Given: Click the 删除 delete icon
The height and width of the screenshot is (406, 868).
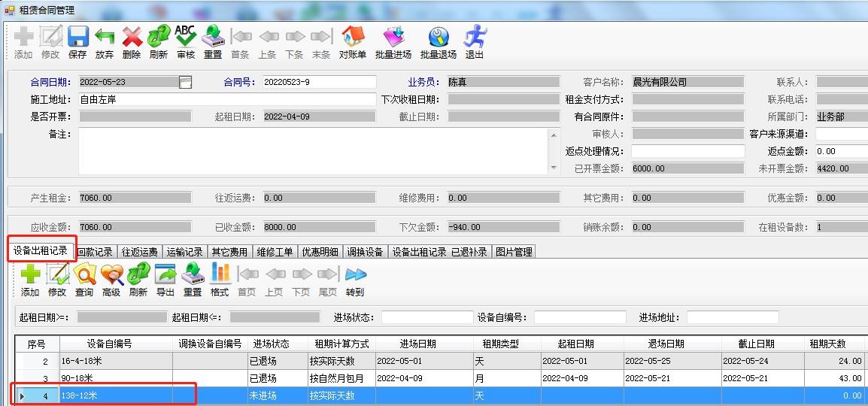Looking at the screenshot, I should pyautogui.click(x=132, y=37).
